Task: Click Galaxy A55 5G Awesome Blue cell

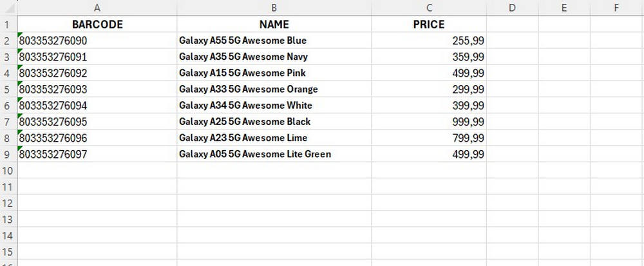Action: click(x=274, y=41)
